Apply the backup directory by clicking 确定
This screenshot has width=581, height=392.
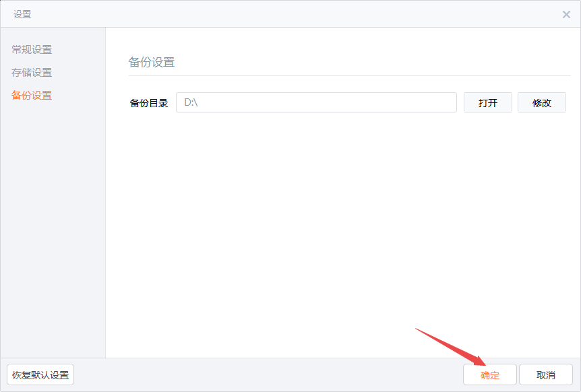coord(490,374)
